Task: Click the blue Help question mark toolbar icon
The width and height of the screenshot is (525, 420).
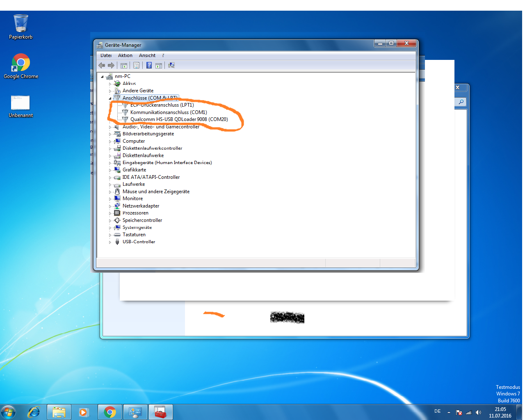Action: click(x=149, y=65)
